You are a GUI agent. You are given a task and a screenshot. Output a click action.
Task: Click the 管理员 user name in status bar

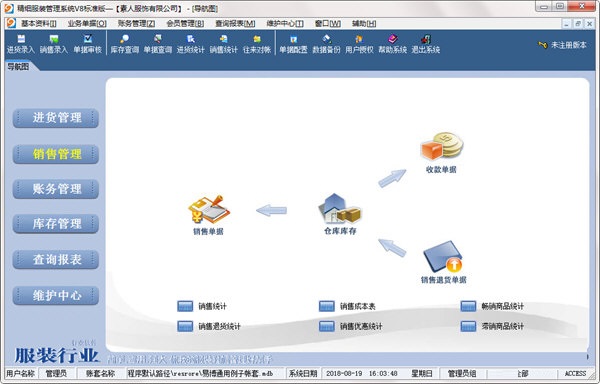pyautogui.click(x=56, y=374)
